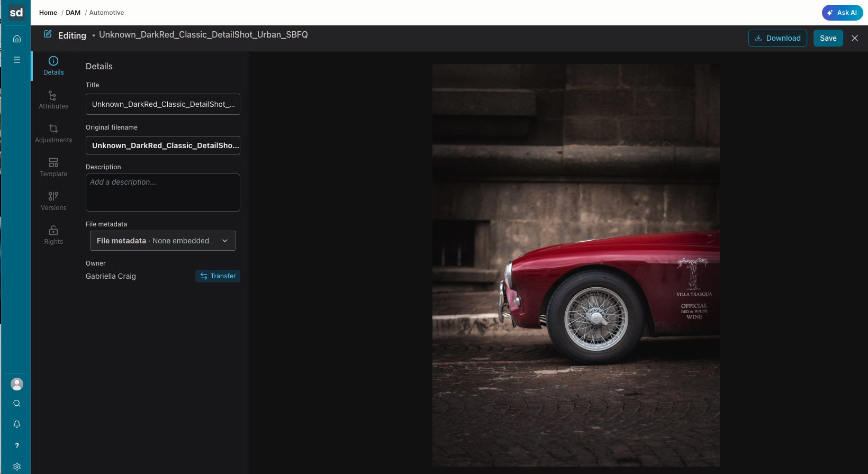
Task: Open the Template tab
Action: point(53,168)
